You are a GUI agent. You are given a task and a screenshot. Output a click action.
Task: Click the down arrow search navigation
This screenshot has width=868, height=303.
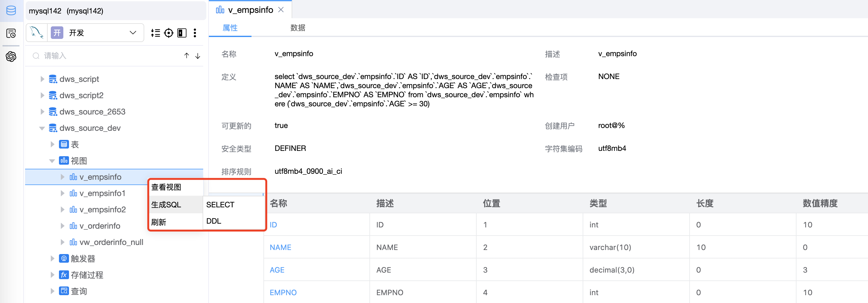point(198,56)
